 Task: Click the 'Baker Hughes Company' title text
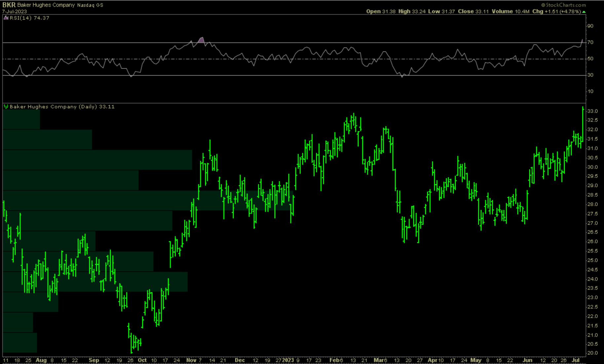46,5
